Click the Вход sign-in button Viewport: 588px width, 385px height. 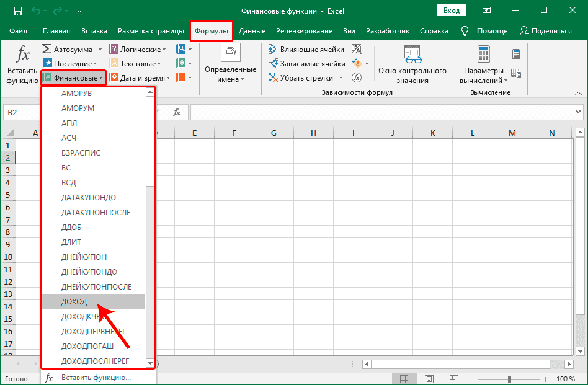(x=451, y=10)
